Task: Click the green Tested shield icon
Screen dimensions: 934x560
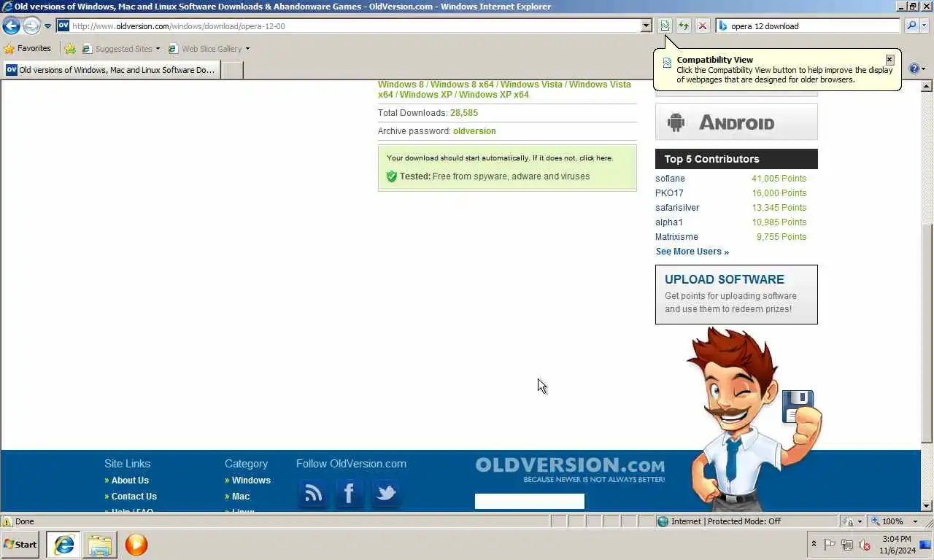Action: pos(391,176)
